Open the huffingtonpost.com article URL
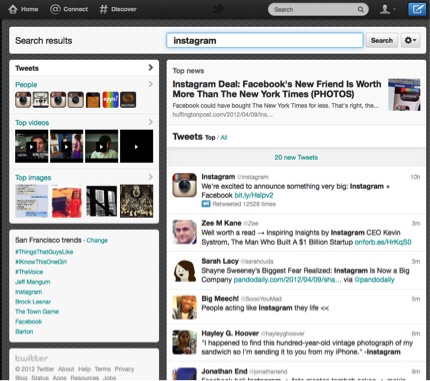The height and width of the screenshot is (381, 430). [x=222, y=115]
